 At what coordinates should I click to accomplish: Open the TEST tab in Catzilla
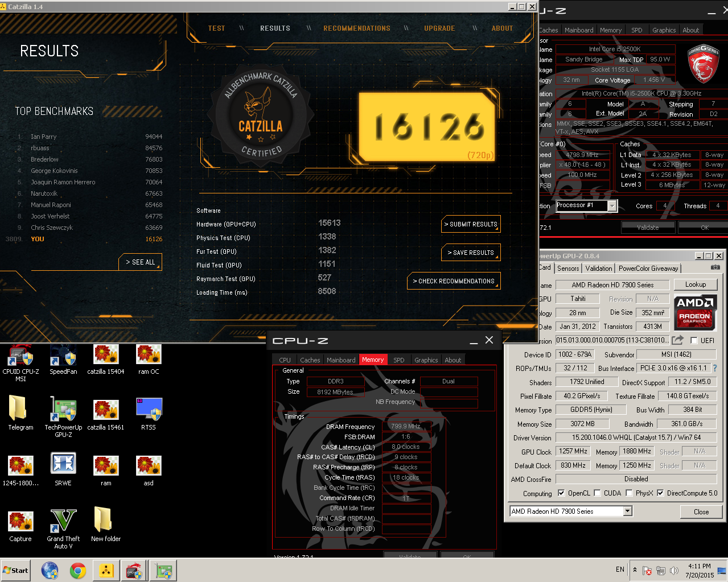point(216,28)
